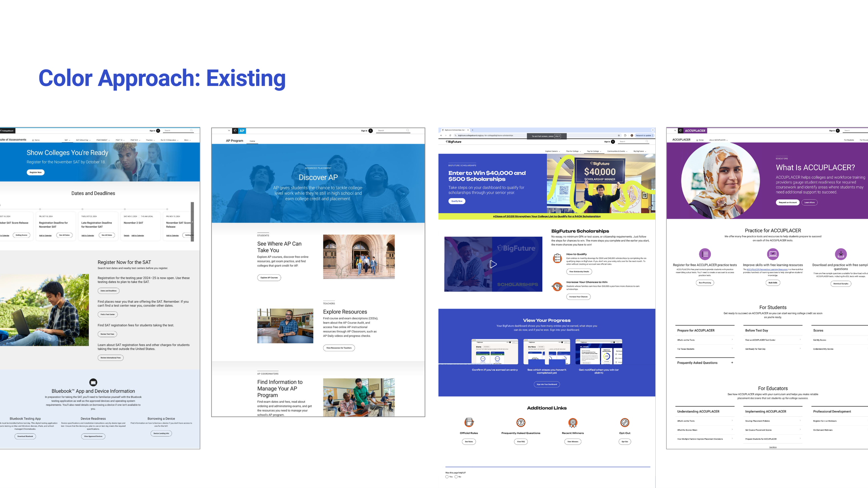Click the BigFuture Sign In avatar icon

tap(613, 141)
